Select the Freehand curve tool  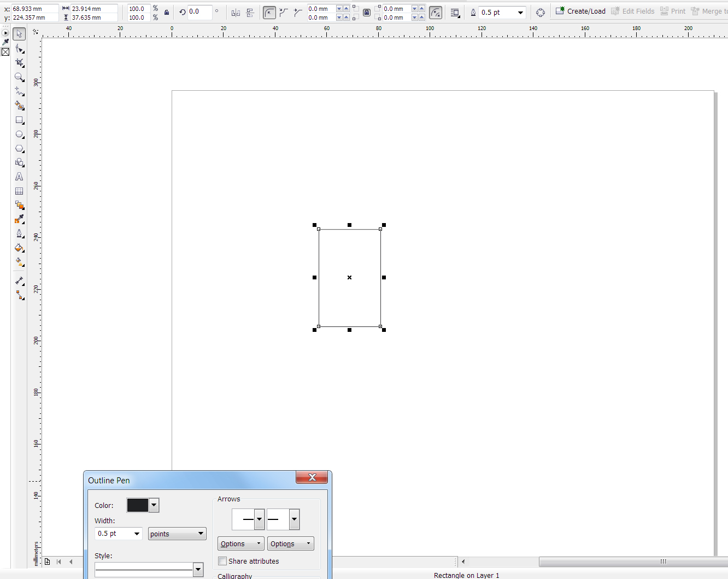(19, 91)
